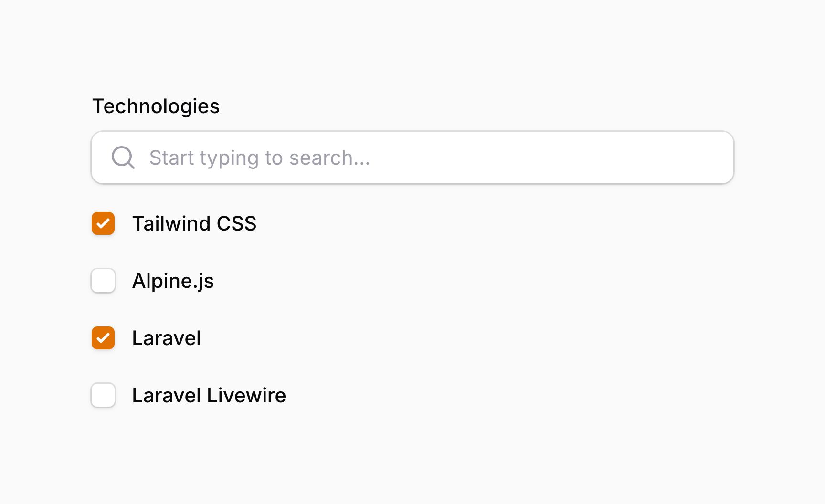825x504 pixels.
Task: Click the Laravel label text
Action: coord(166,338)
